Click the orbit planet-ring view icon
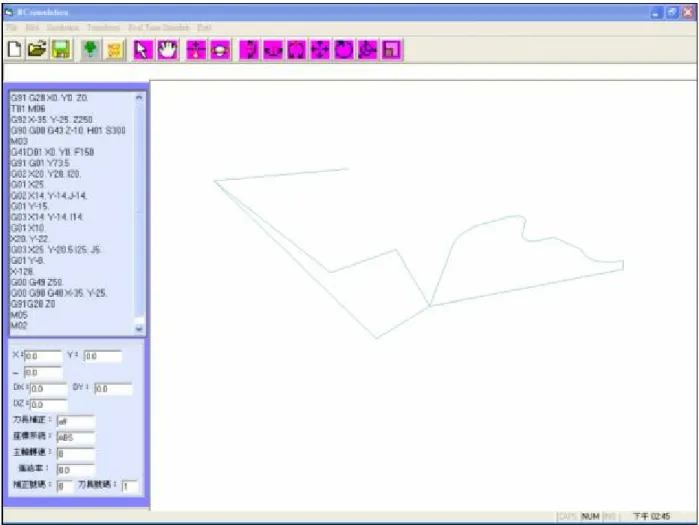Viewport: 699px width, 525px height. (220, 49)
